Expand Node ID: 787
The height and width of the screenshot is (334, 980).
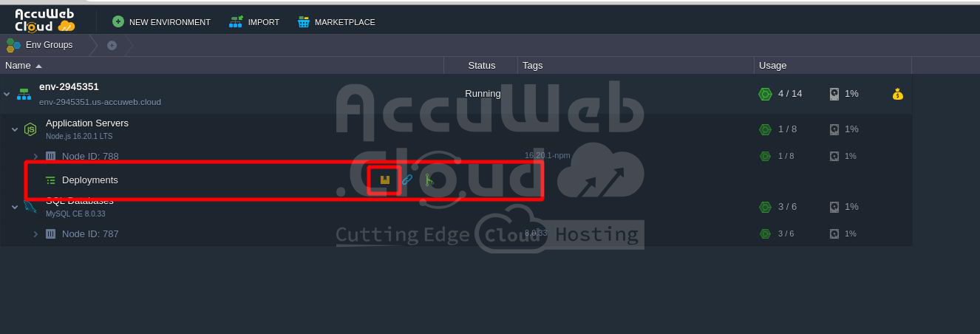click(x=35, y=234)
